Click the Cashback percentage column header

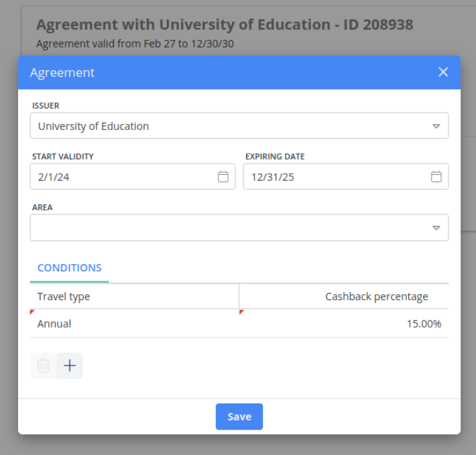[x=376, y=296]
